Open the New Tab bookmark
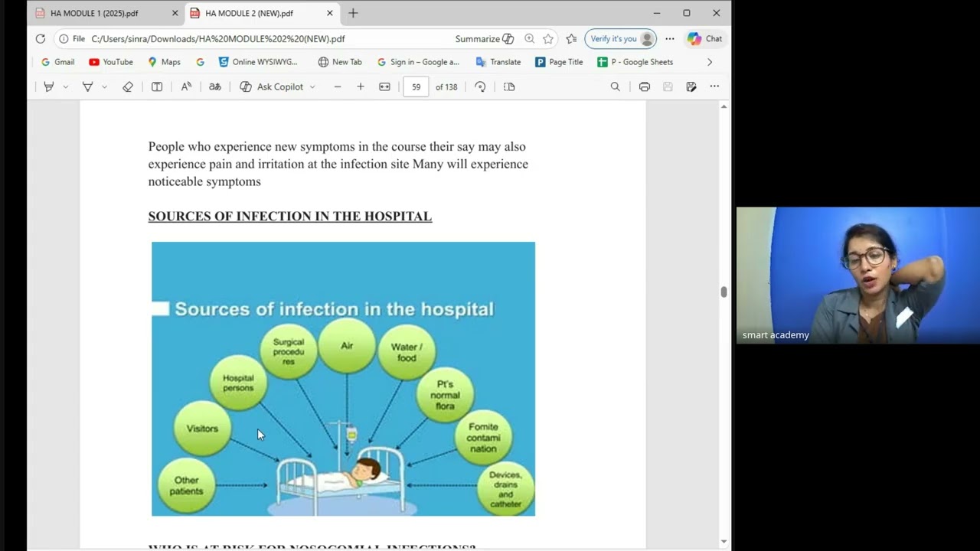Image resolution: width=980 pixels, height=551 pixels. point(340,62)
